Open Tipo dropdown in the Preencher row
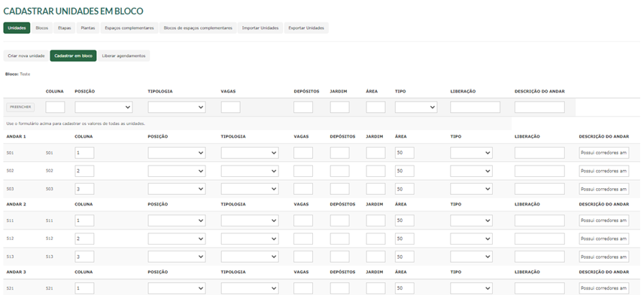 (x=416, y=107)
